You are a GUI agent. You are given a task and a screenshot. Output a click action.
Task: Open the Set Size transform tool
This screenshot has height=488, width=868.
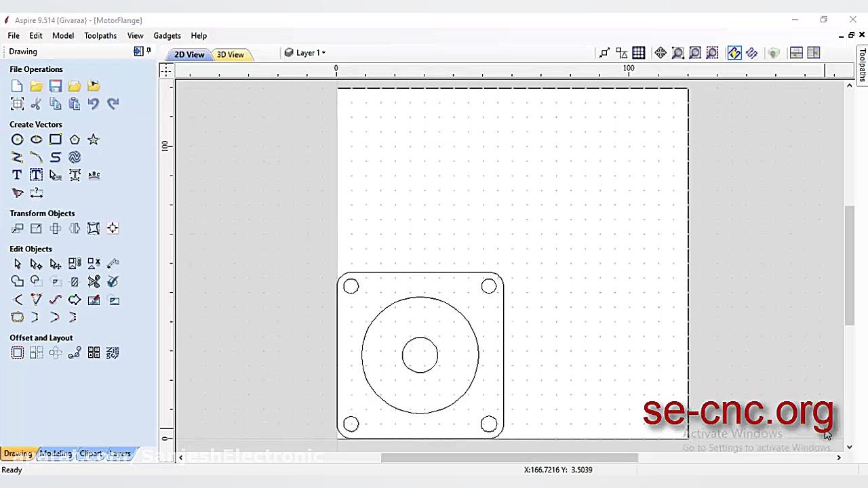(36, 228)
